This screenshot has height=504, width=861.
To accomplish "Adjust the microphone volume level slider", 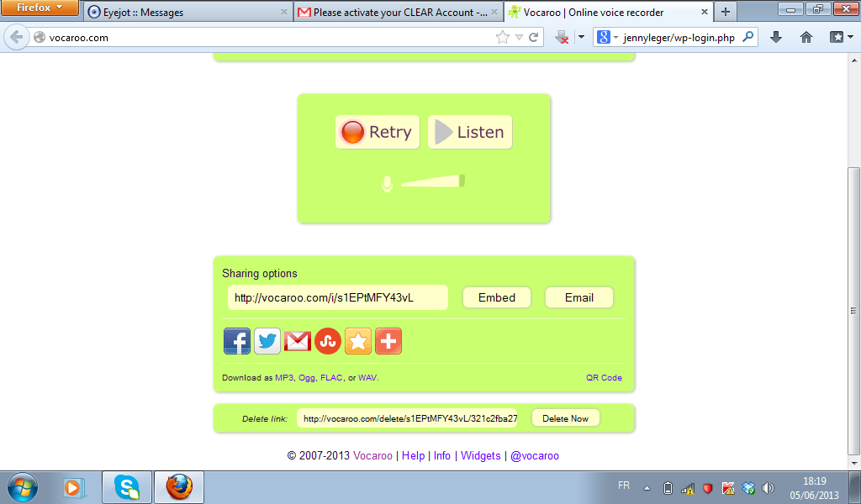I will click(433, 181).
